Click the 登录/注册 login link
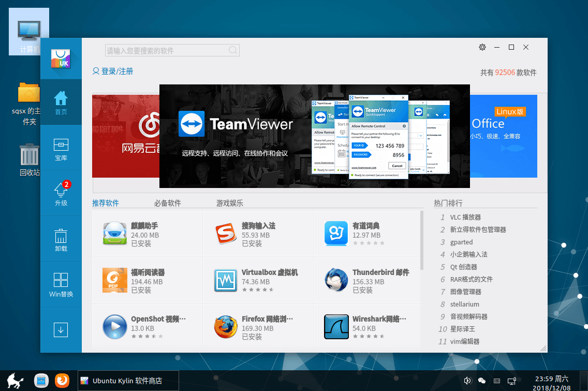This screenshot has height=391, width=588. tap(113, 71)
